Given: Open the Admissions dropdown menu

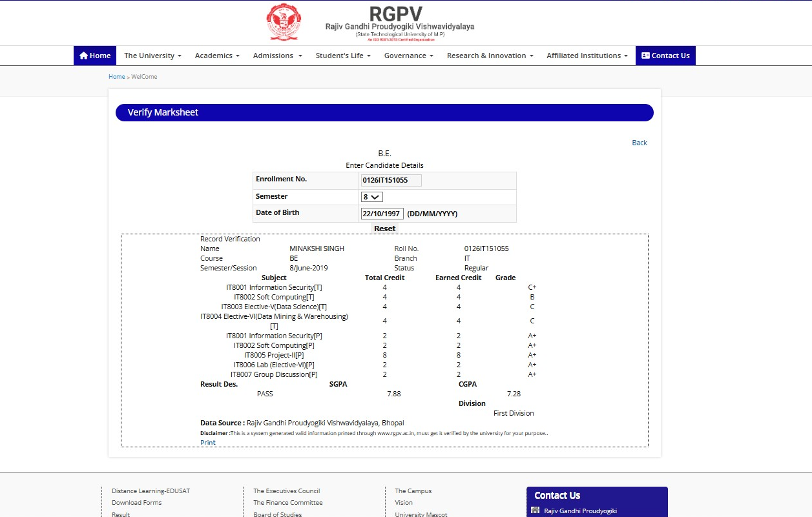Looking at the screenshot, I should tap(277, 56).
